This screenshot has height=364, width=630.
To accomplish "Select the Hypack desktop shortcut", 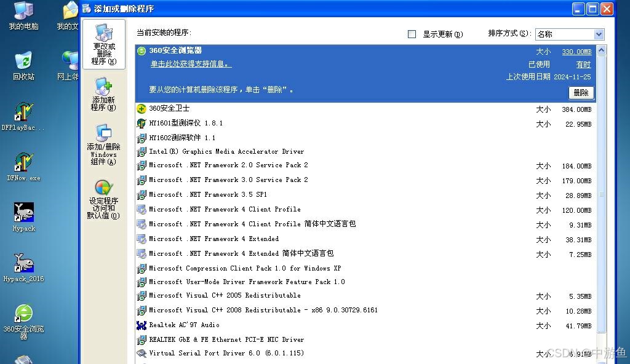I will (24, 217).
